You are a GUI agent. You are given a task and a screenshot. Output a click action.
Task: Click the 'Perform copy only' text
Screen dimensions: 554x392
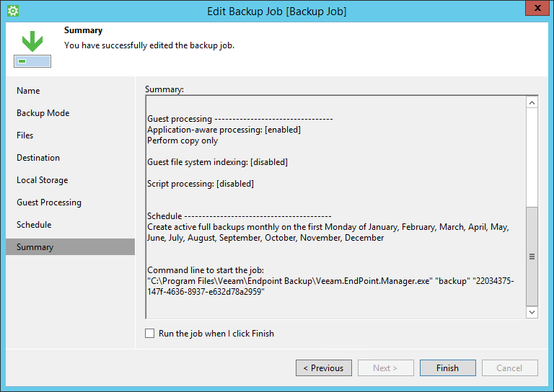[183, 141]
